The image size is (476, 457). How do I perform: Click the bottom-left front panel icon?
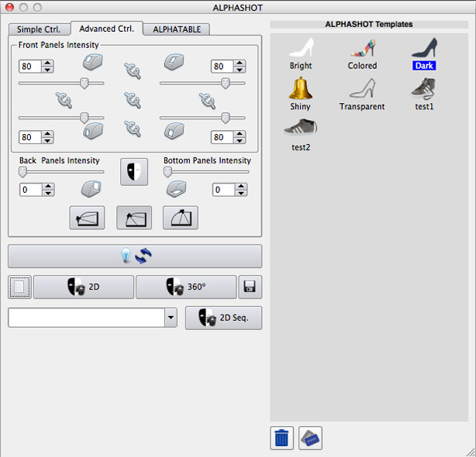(92, 131)
